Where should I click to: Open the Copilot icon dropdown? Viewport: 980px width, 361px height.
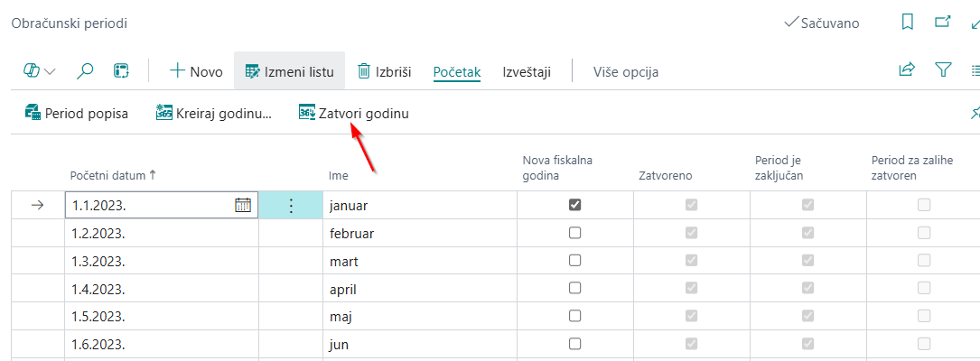40,71
